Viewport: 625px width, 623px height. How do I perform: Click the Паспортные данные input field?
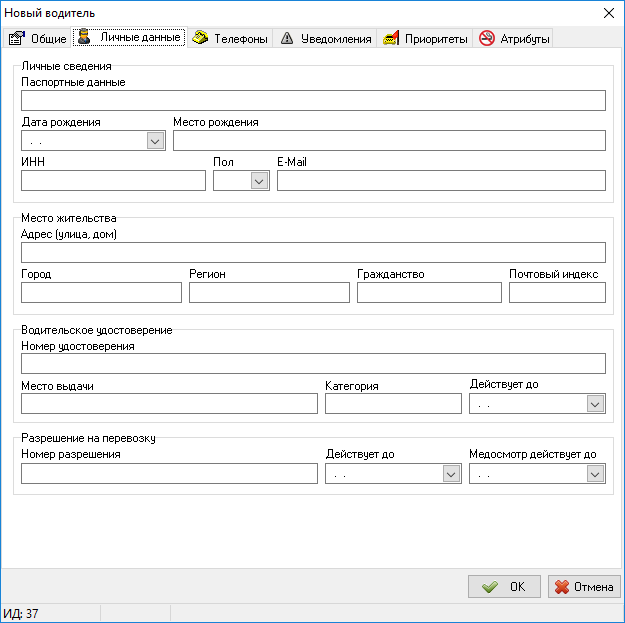tap(313, 100)
